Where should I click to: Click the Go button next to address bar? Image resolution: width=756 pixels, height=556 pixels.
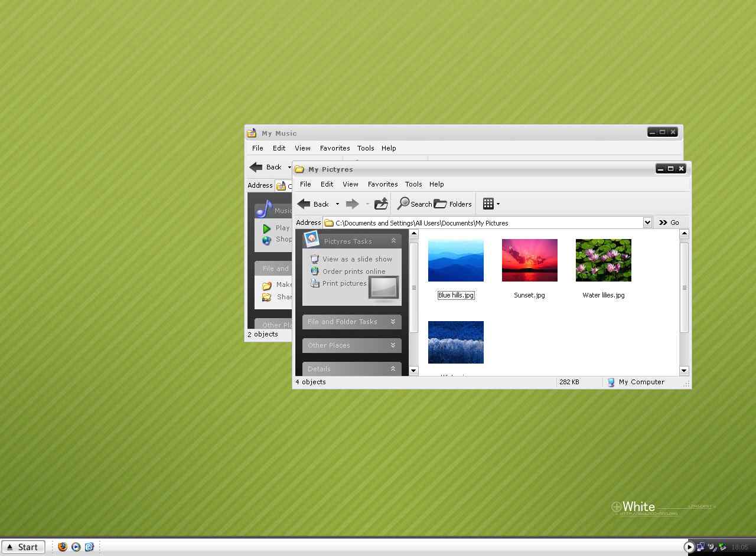click(x=669, y=223)
